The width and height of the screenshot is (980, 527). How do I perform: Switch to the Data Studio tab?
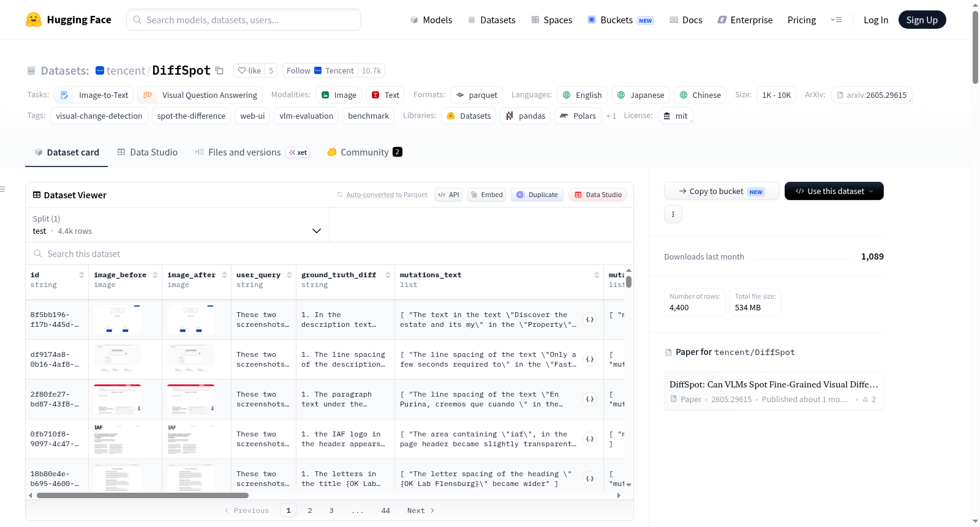pyautogui.click(x=148, y=152)
